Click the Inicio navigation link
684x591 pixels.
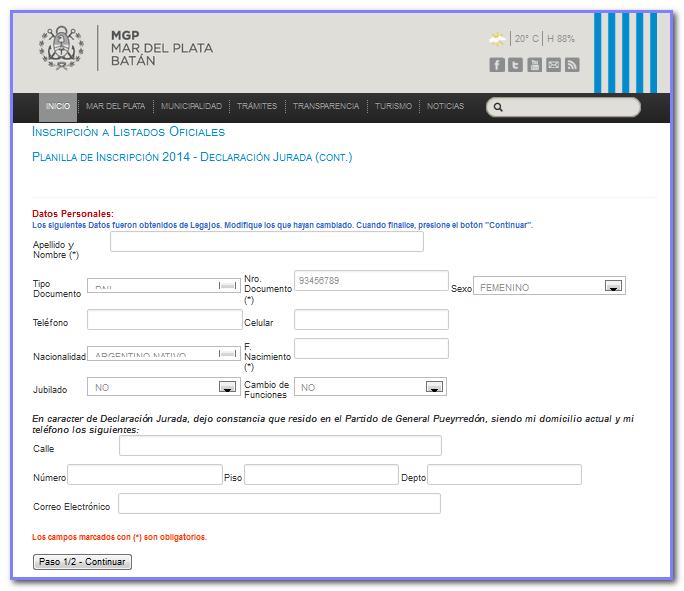[58, 107]
